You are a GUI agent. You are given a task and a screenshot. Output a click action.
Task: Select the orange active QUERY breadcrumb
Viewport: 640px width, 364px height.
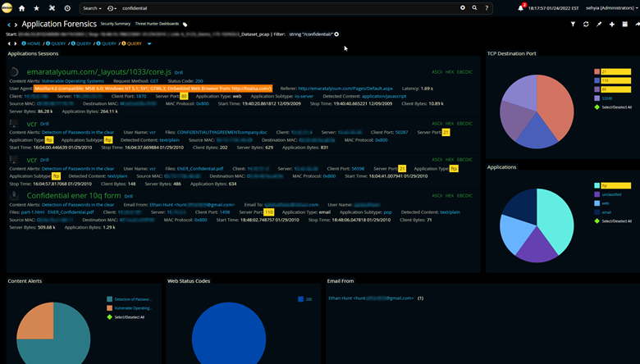pos(132,43)
